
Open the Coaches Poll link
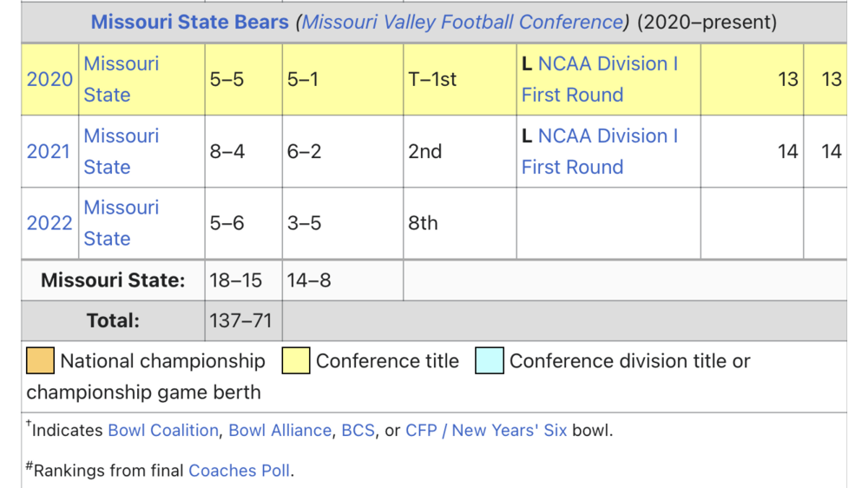pyautogui.click(x=240, y=471)
